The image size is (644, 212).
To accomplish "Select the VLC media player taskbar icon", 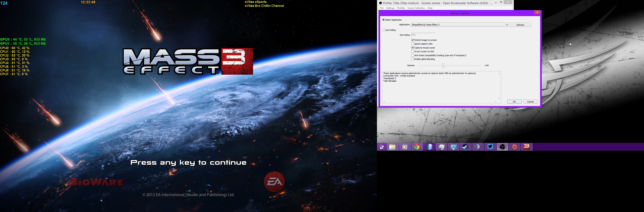I will click(405, 147).
